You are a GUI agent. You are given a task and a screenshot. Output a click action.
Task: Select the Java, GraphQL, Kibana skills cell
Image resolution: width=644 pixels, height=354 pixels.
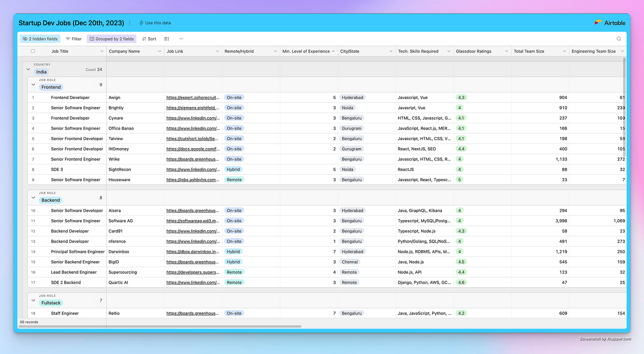coord(425,211)
